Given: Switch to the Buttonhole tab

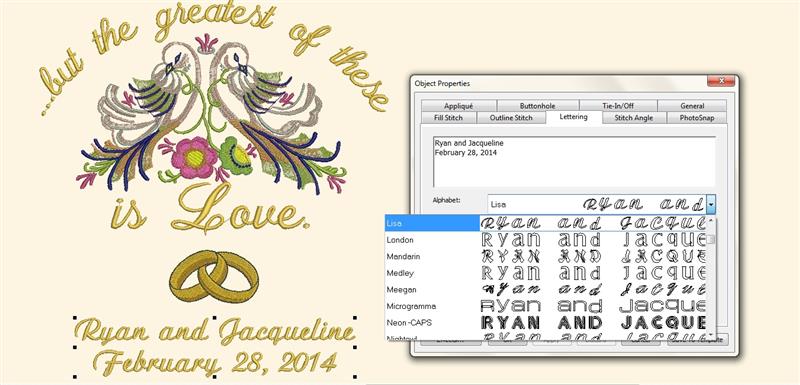Looking at the screenshot, I should 537,106.
